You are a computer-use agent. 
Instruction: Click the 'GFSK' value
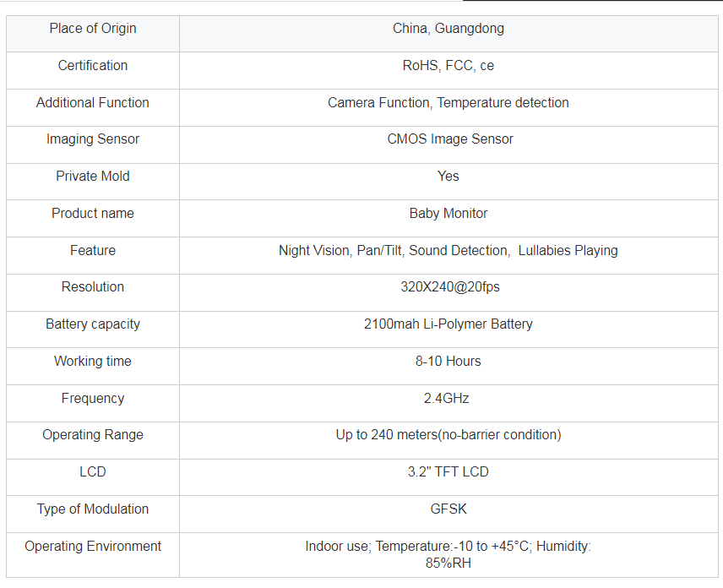(448, 509)
